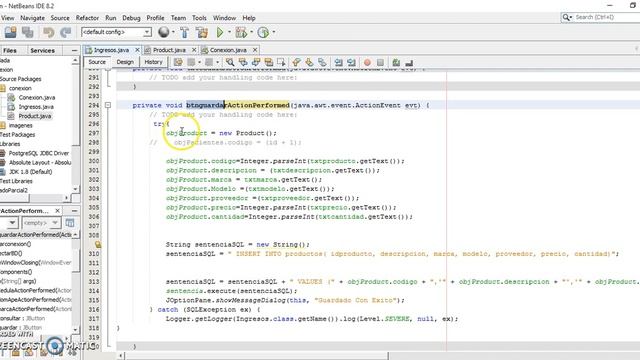The width and height of the screenshot is (640, 360).
Task: Open the Run Project dropdown arrow
Action: 229,32
